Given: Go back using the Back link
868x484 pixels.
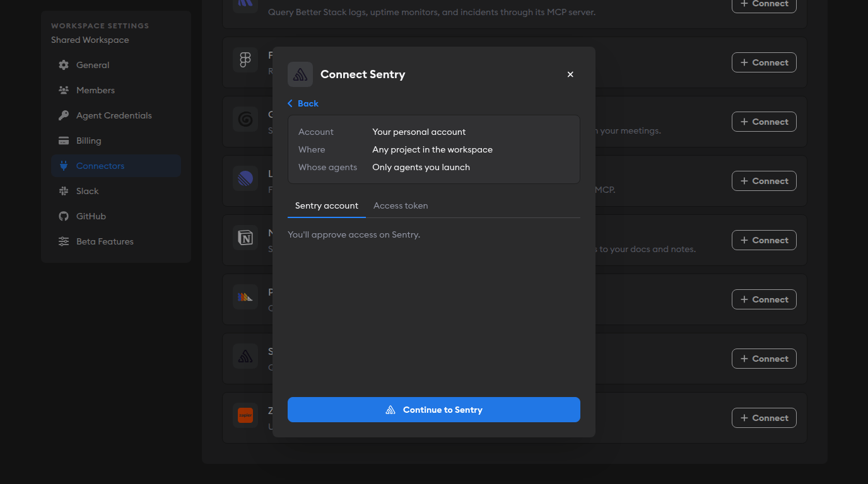Looking at the screenshot, I should click(303, 103).
